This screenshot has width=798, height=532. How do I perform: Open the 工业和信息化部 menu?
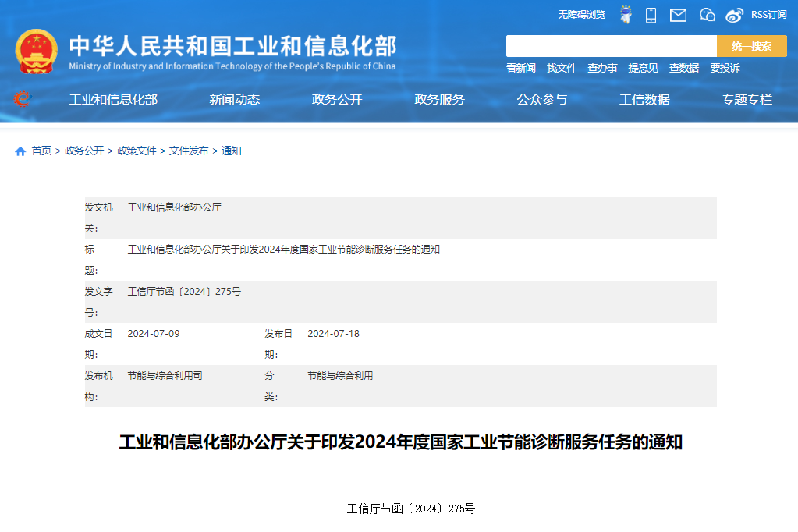pos(113,100)
